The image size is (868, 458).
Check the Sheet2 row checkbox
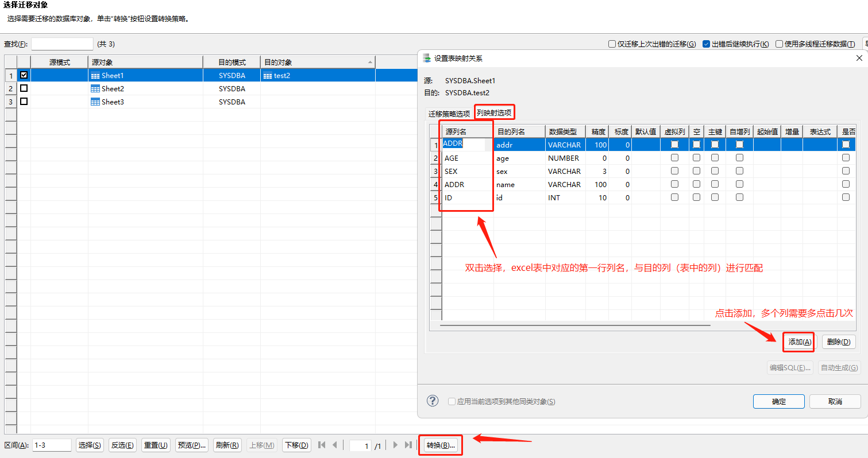tap(24, 88)
